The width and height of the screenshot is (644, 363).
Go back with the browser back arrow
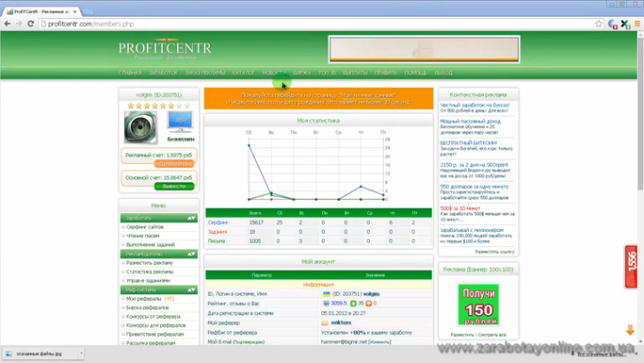(x=7, y=24)
